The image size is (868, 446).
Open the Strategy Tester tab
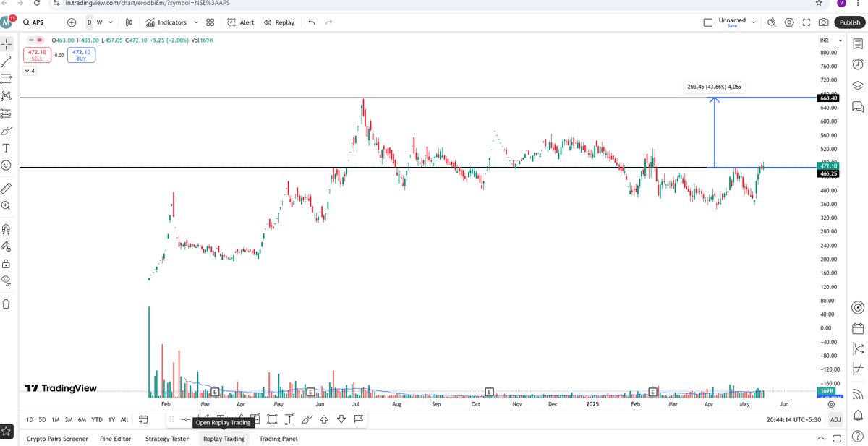(x=167, y=439)
